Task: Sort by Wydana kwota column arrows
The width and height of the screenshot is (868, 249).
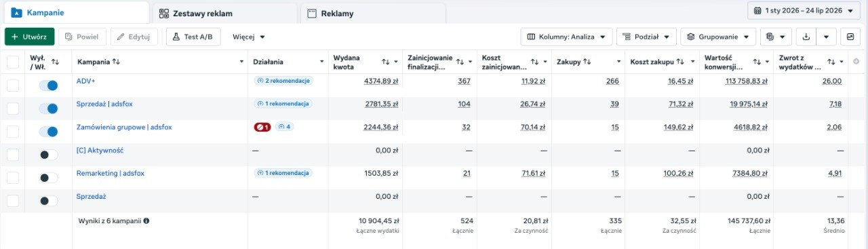Action: coord(386,62)
